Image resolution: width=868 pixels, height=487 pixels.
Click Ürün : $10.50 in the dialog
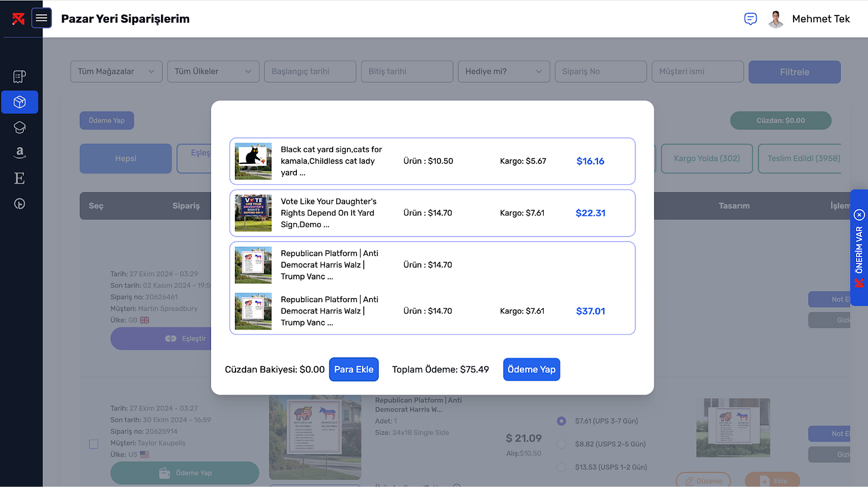tap(427, 161)
